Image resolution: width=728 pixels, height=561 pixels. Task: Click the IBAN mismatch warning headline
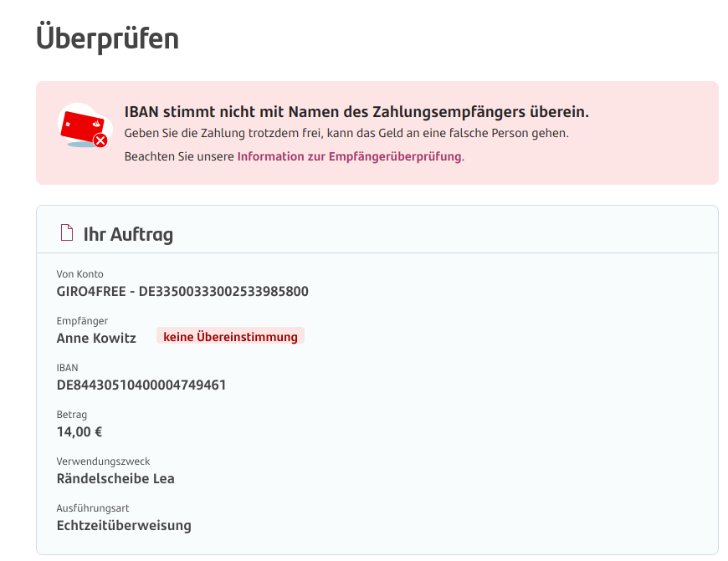[x=356, y=112]
